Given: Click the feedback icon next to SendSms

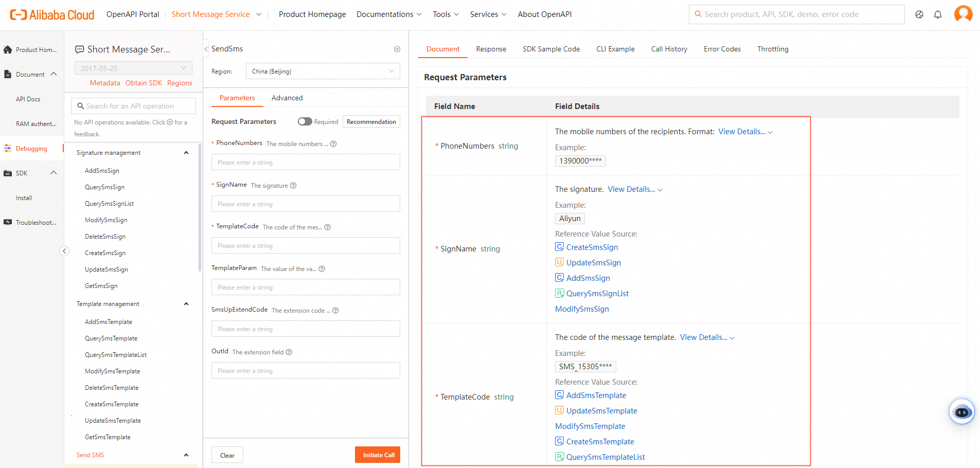Looking at the screenshot, I should (397, 49).
